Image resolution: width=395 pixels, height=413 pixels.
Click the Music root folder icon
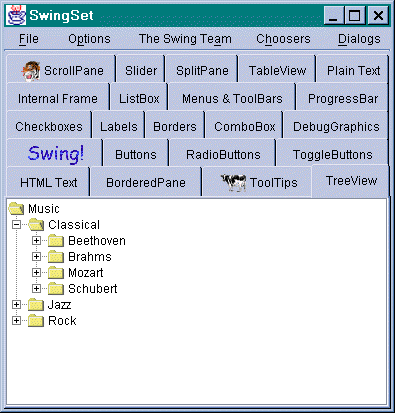coord(16,209)
